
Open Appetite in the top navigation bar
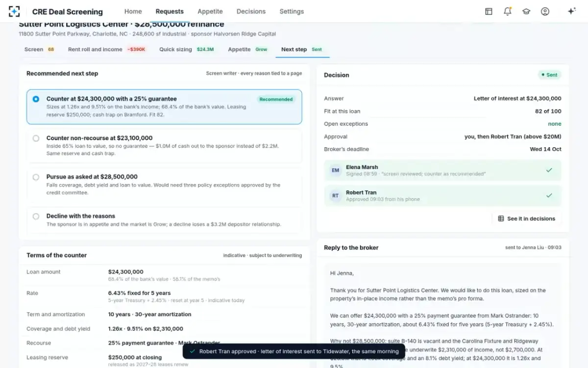tap(210, 11)
